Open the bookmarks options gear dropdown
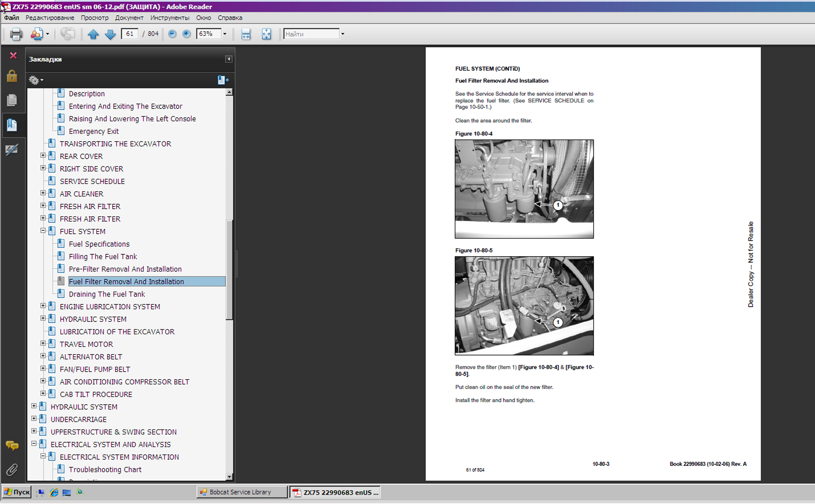This screenshot has height=504, width=815. tap(36, 80)
